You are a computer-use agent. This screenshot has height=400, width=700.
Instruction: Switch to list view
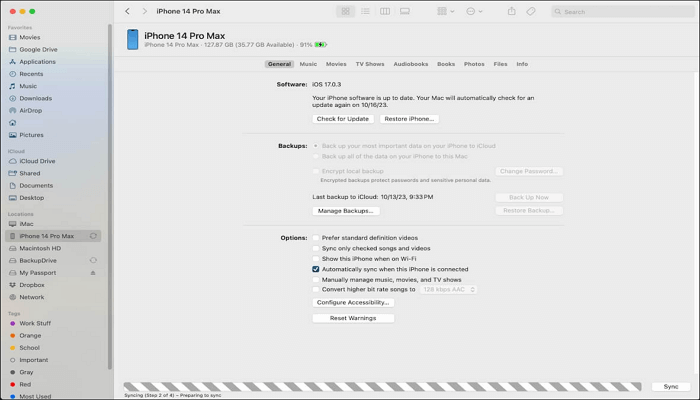tap(365, 11)
